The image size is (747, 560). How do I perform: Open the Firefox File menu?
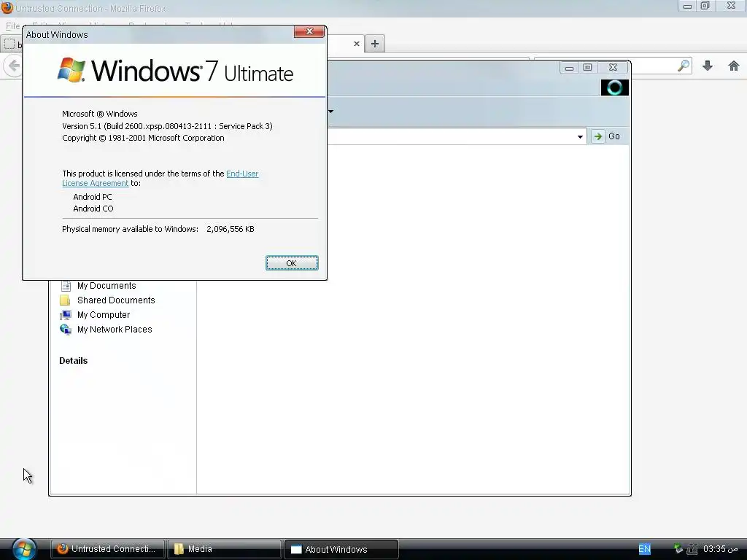(12, 26)
